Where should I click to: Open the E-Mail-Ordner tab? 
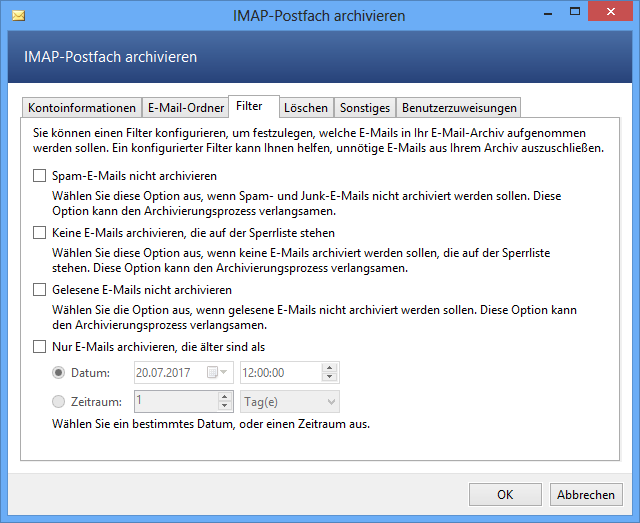(x=185, y=108)
